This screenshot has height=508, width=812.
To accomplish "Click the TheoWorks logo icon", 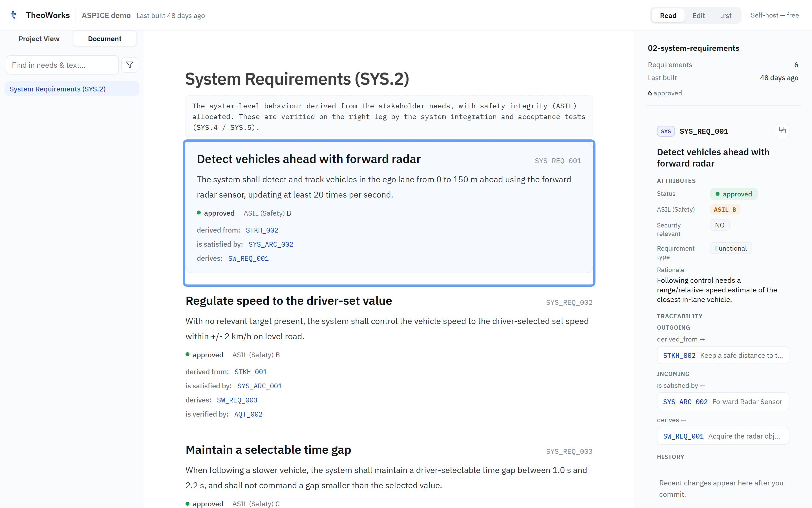I will [14, 15].
